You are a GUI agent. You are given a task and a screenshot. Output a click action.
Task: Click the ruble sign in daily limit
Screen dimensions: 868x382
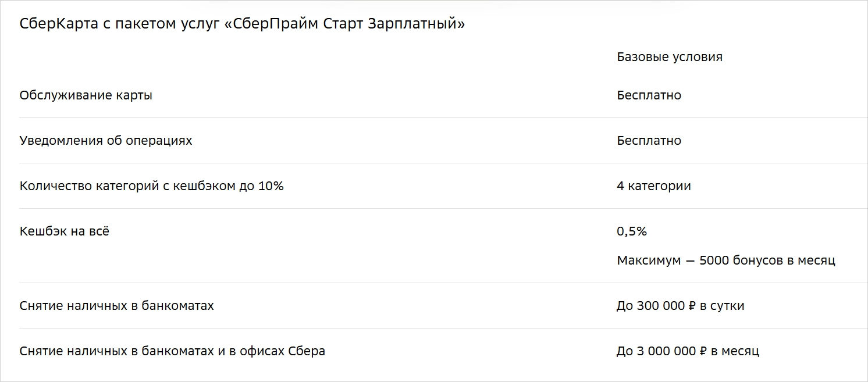coord(692,306)
